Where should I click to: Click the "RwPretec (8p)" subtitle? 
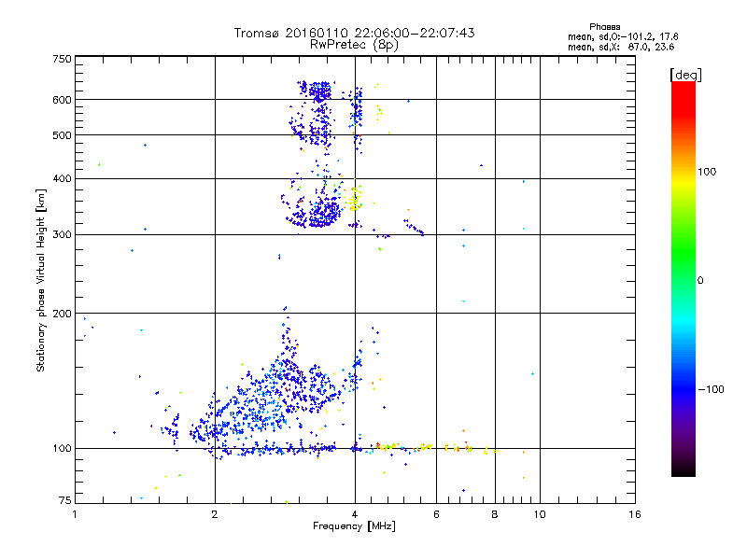pos(354,45)
